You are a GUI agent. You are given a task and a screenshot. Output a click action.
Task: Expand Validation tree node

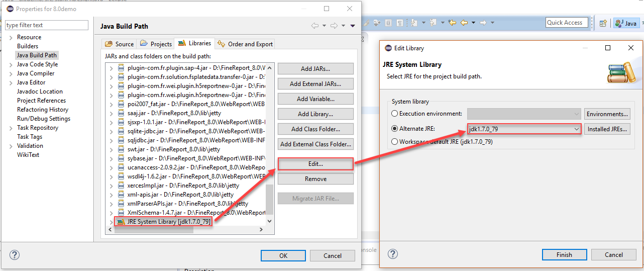pos(11,146)
